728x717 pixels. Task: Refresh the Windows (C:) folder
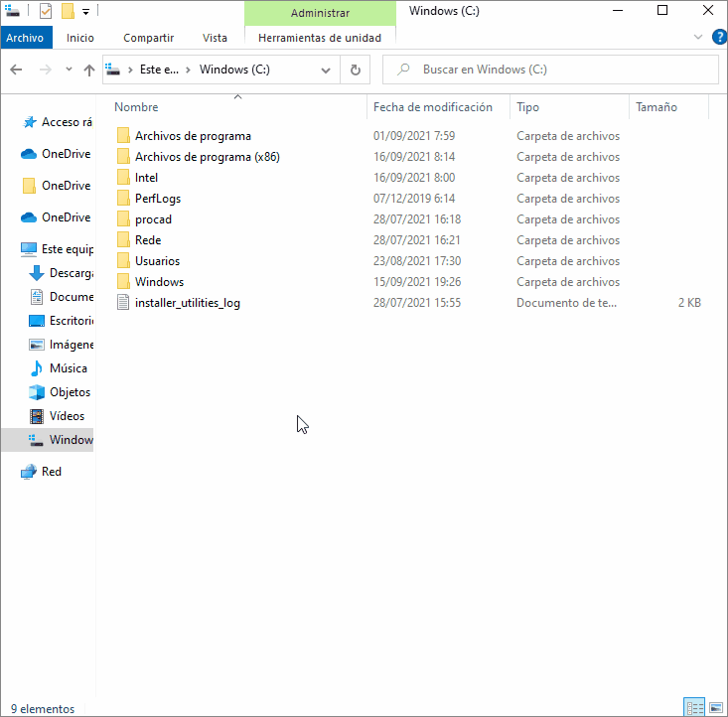coord(356,71)
